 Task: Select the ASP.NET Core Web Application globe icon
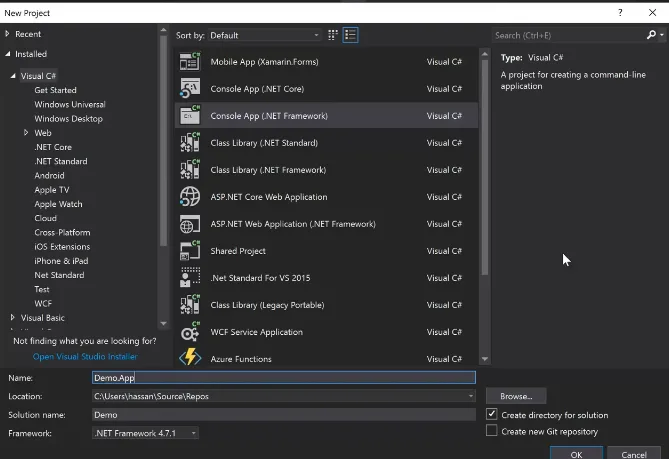pyautogui.click(x=190, y=197)
